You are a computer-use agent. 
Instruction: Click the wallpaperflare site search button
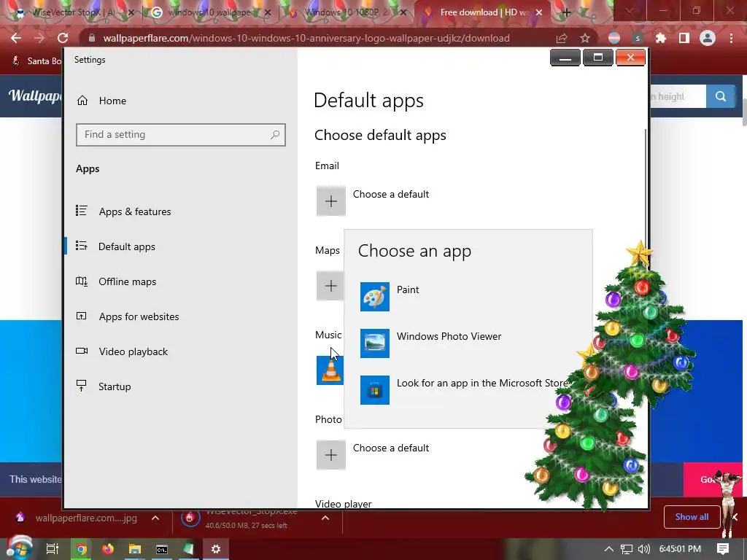(x=720, y=96)
